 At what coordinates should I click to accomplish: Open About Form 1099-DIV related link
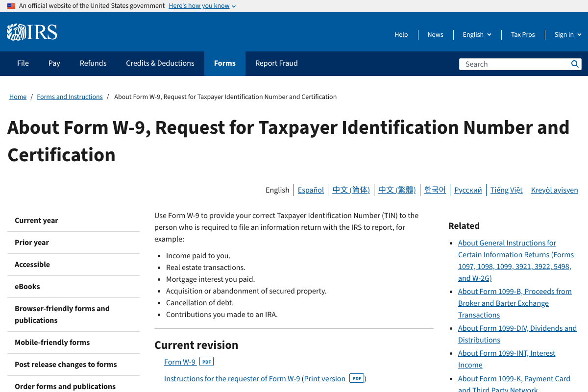point(517,334)
